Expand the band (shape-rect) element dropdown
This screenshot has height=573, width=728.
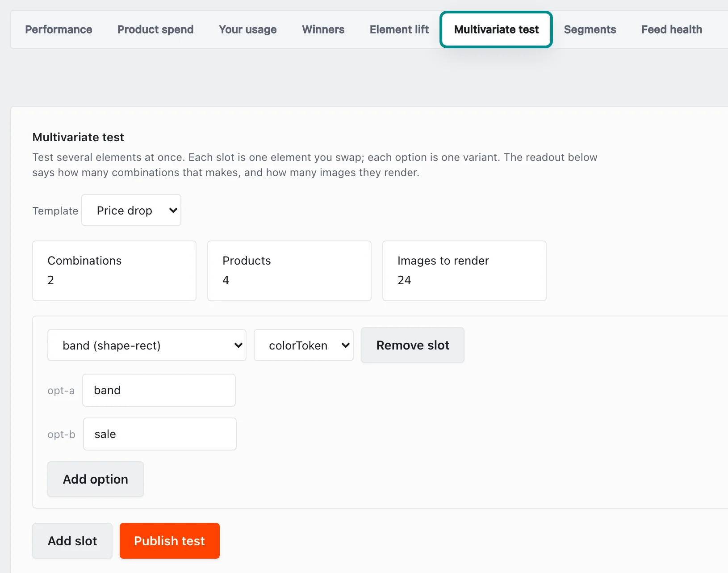click(147, 345)
